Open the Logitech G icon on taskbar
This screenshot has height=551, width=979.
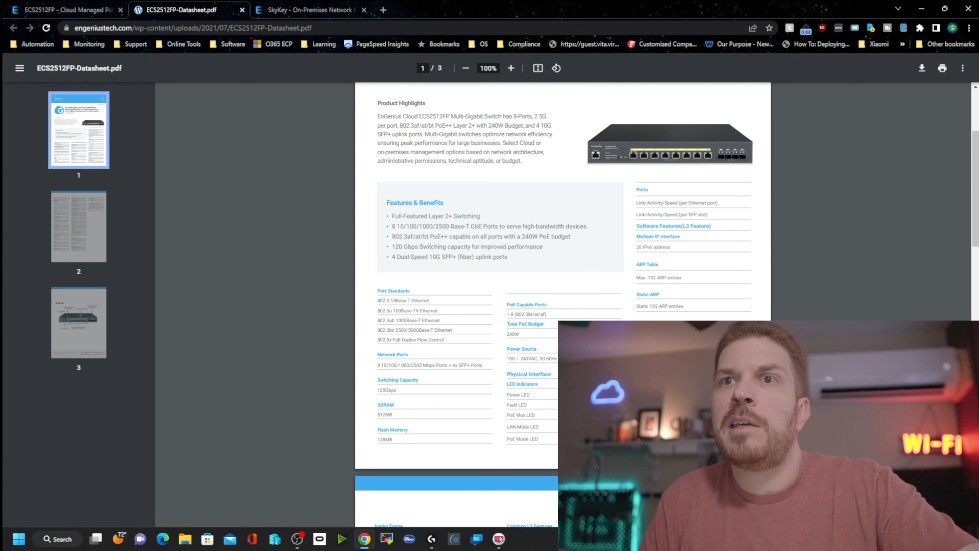[431, 539]
